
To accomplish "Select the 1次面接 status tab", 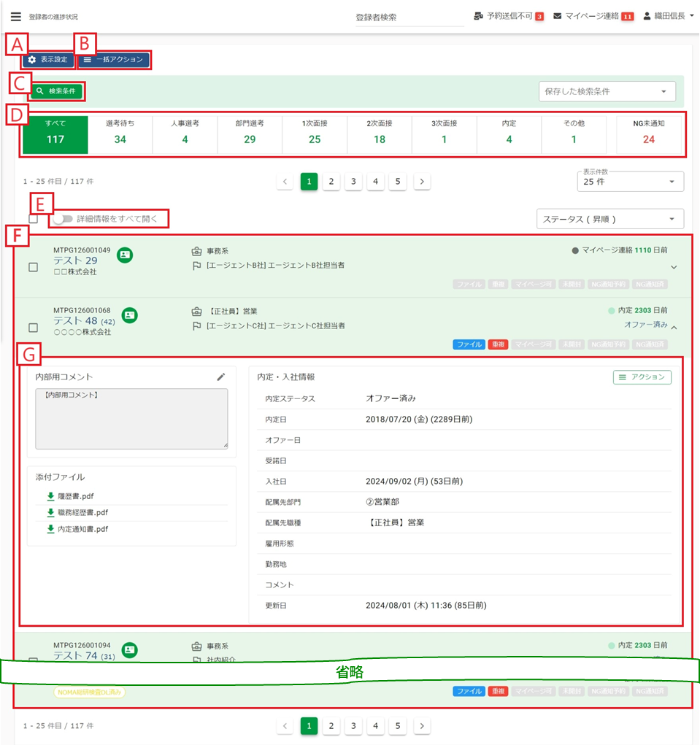I will (x=315, y=133).
